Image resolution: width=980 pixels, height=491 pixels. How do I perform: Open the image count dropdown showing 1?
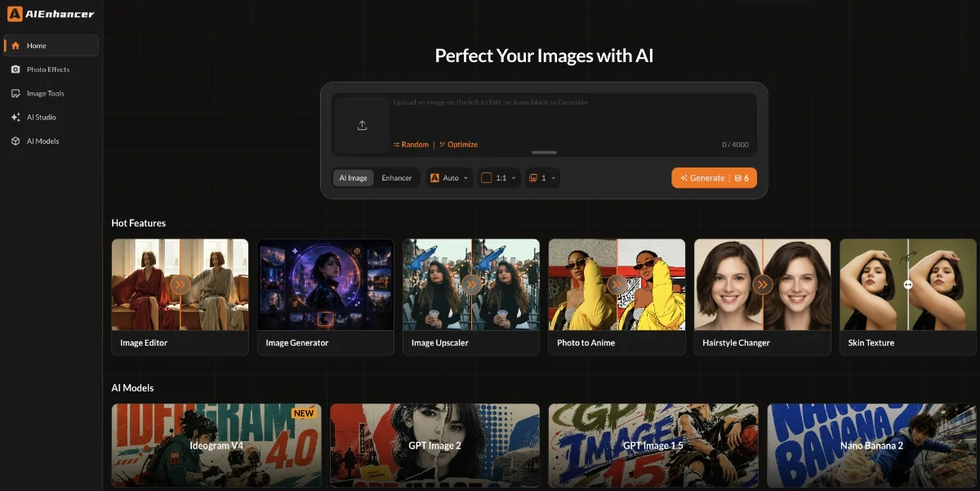click(542, 178)
